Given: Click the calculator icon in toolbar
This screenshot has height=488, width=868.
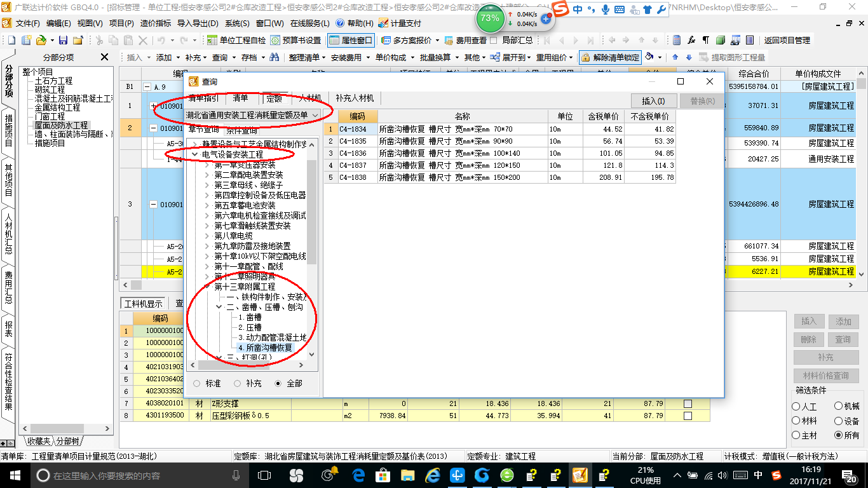Looking at the screenshot, I should click(676, 40).
